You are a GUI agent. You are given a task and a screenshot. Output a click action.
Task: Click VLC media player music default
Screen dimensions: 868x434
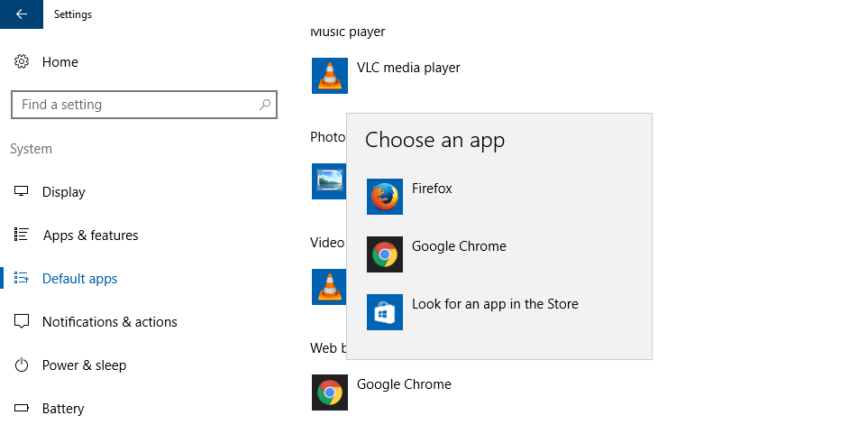408,68
